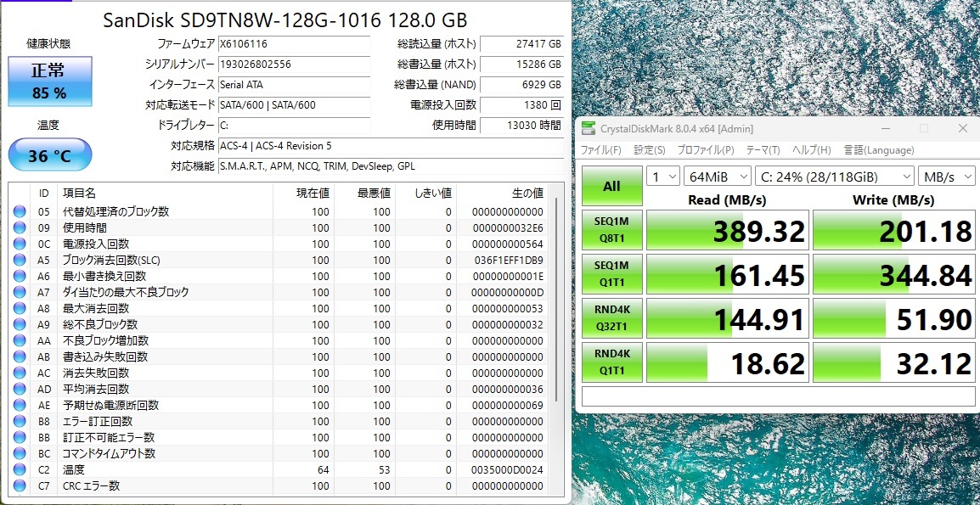Run the RND4K Q1T1 test
The width and height of the screenshot is (980, 505).
[612, 362]
